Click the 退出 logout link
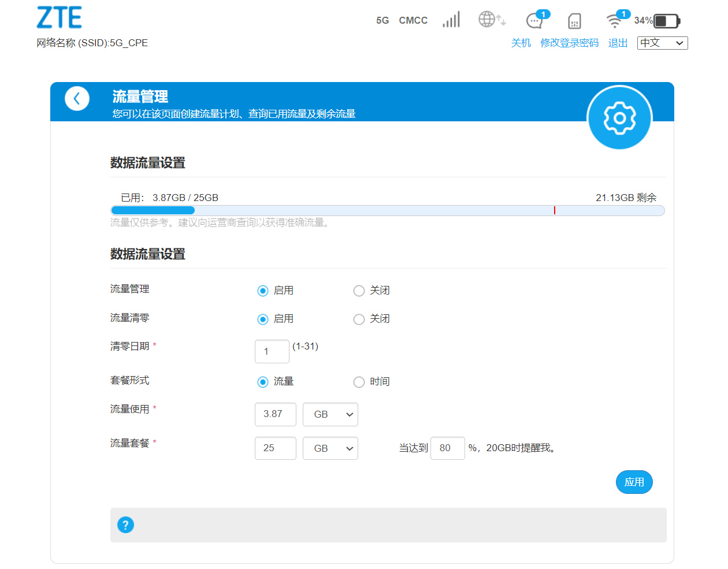Viewport: 728px width, 569px height. pos(618,43)
